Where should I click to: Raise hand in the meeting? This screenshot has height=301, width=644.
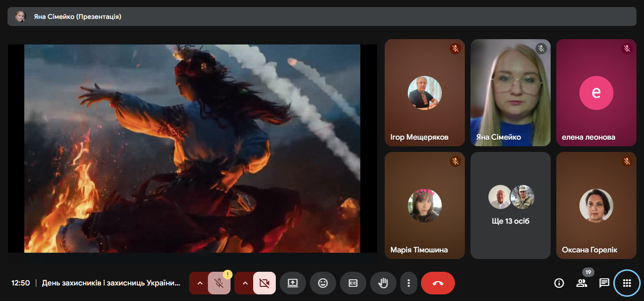[383, 283]
